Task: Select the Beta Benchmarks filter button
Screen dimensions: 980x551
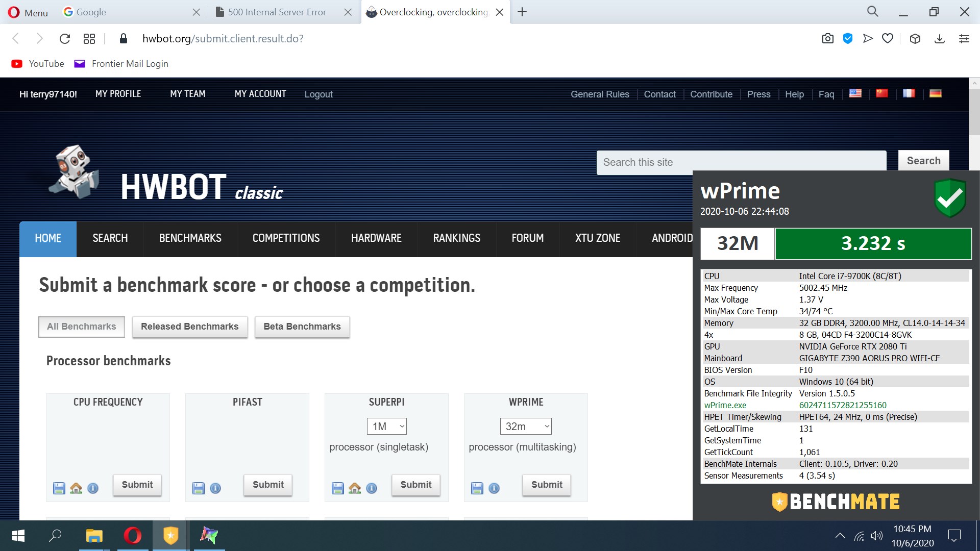Action: pyautogui.click(x=302, y=327)
